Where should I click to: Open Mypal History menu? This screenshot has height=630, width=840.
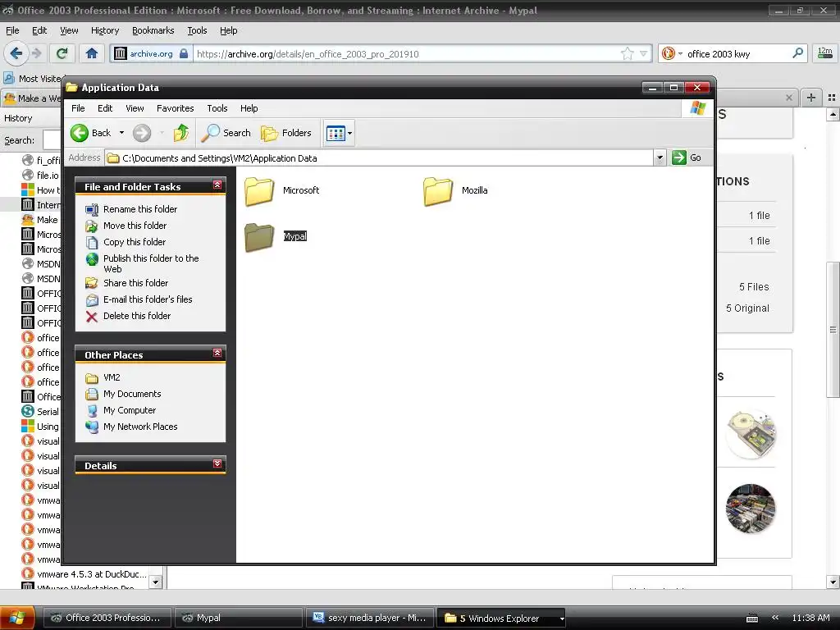104,30
